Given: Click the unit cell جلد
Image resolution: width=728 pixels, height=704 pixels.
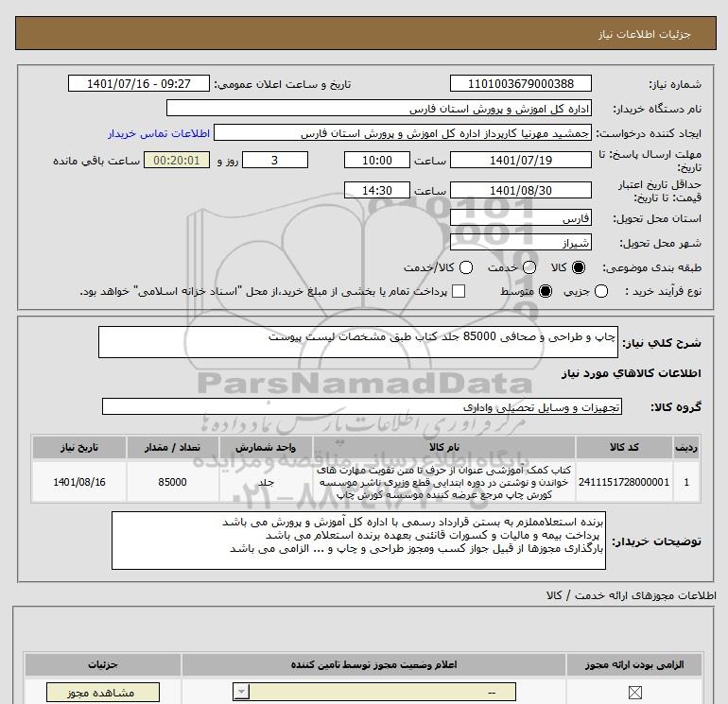Looking at the screenshot, I should click(266, 482).
